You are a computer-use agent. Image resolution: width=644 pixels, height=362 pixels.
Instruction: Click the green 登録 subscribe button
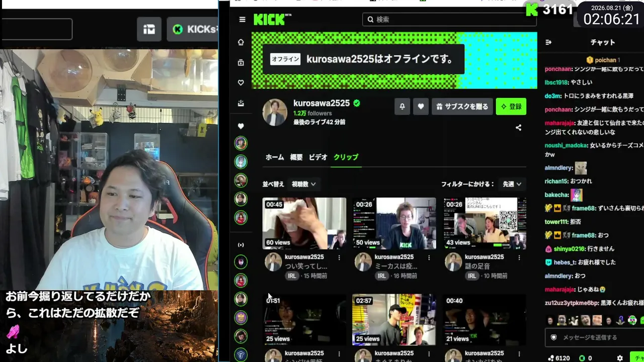pyautogui.click(x=511, y=107)
